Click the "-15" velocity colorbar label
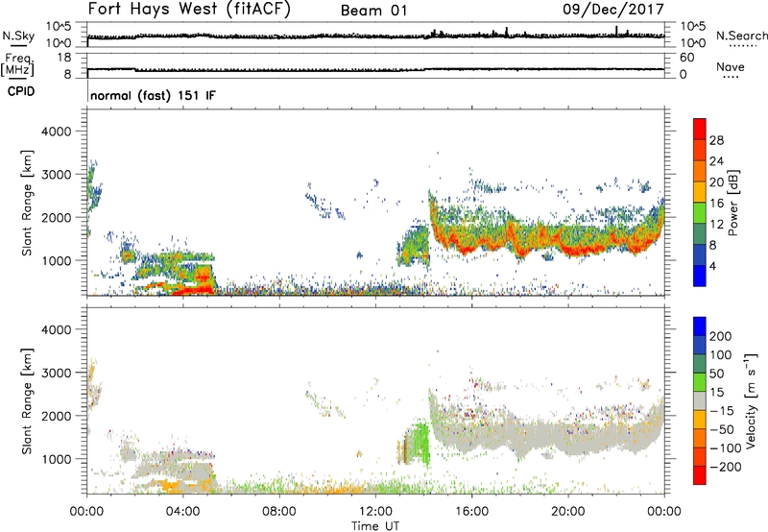 click(722, 411)
